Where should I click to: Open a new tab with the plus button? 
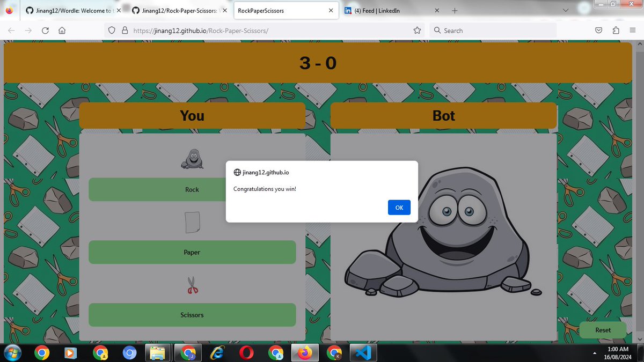455,10
